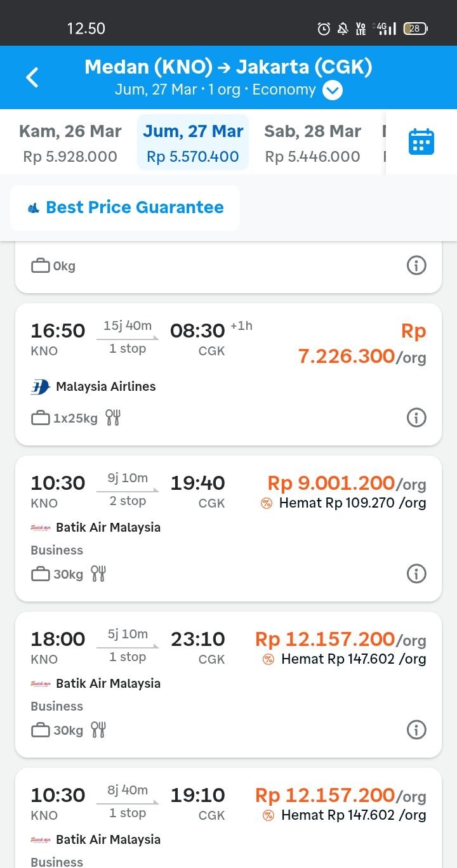Tap the Medan to Jakarta route title

pos(228,67)
